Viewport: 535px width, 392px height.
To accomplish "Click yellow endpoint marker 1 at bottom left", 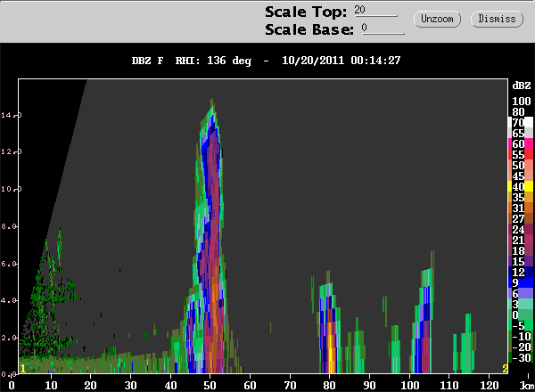I will click(22, 367).
